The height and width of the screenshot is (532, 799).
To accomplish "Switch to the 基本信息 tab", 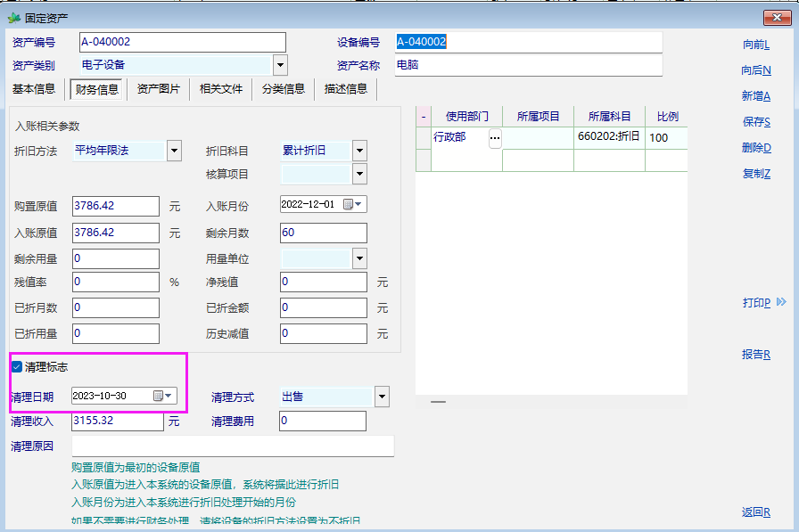I will (34, 88).
